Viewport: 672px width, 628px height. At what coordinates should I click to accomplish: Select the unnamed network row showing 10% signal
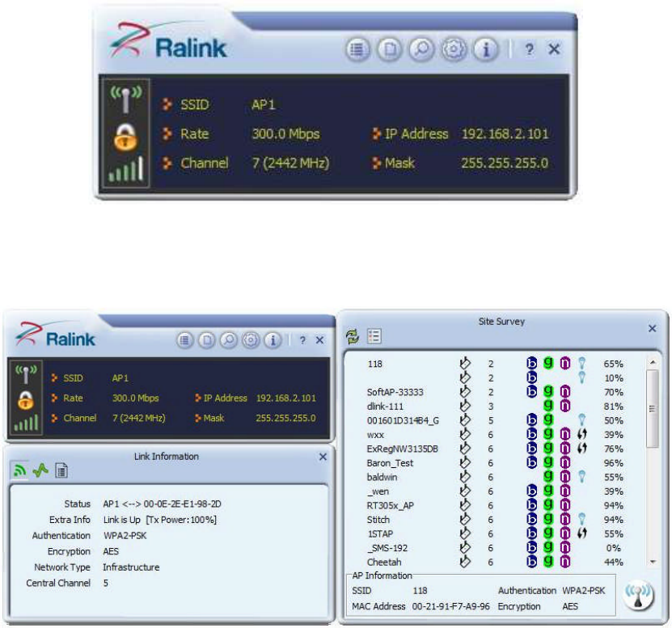tap(495, 378)
